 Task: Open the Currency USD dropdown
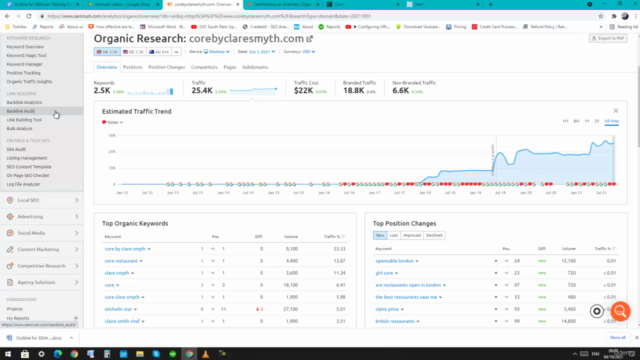(x=309, y=52)
